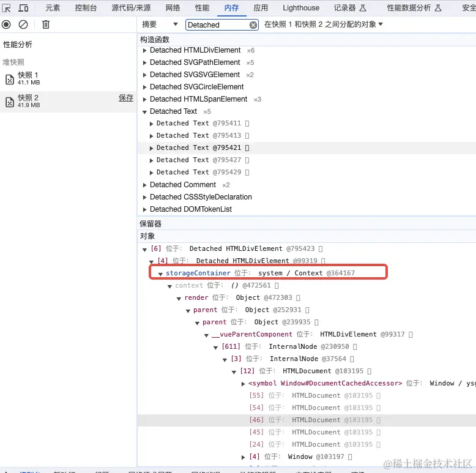The width and height of the screenshot is (476, 473).
Task: Select the 内存 tab
Action: [x=232, y=8]
